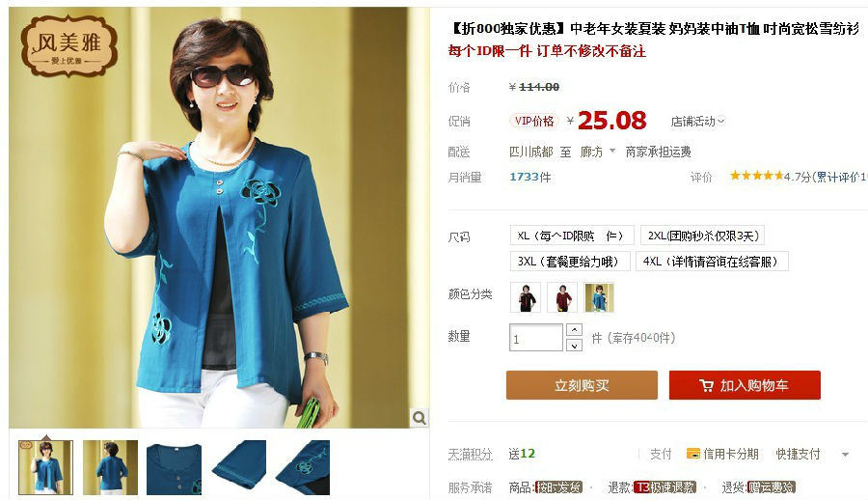Viewport: 868px width, 500px height.
Task: Expand the payment methods arrow after 快捷支付
Action: tap(845, 454)
